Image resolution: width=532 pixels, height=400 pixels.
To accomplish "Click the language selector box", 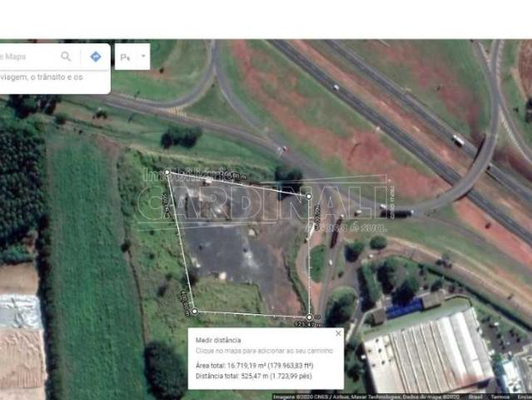I will click(x=125, y=57).
